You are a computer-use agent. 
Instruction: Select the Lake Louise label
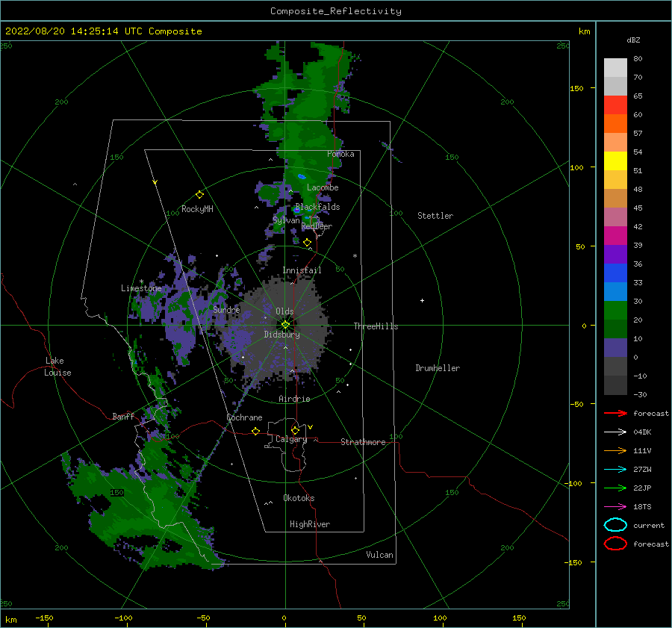coord(57,367)
